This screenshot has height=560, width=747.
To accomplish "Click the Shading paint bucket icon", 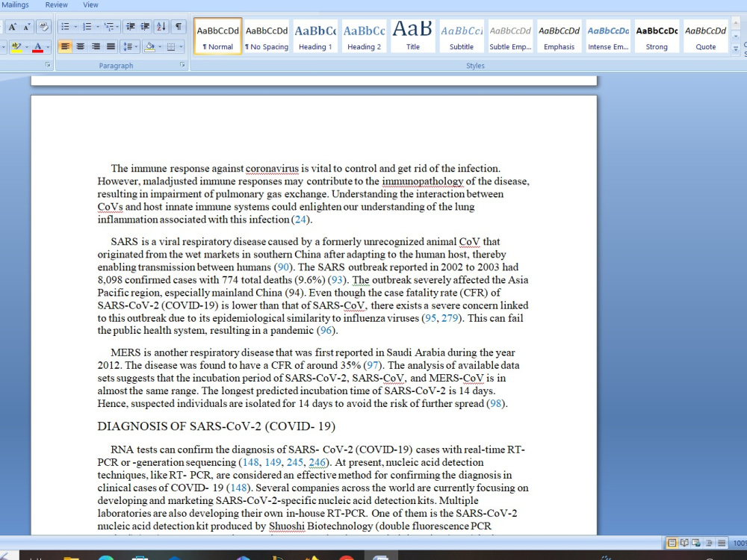I will pyautogui.click(x=149, y=46).
